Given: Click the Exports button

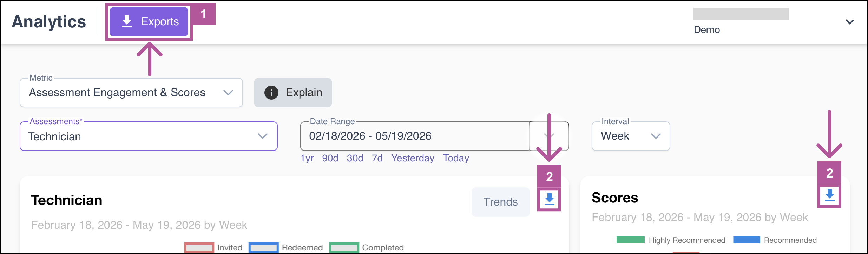Looking at the screenshot, I should 149,22.
